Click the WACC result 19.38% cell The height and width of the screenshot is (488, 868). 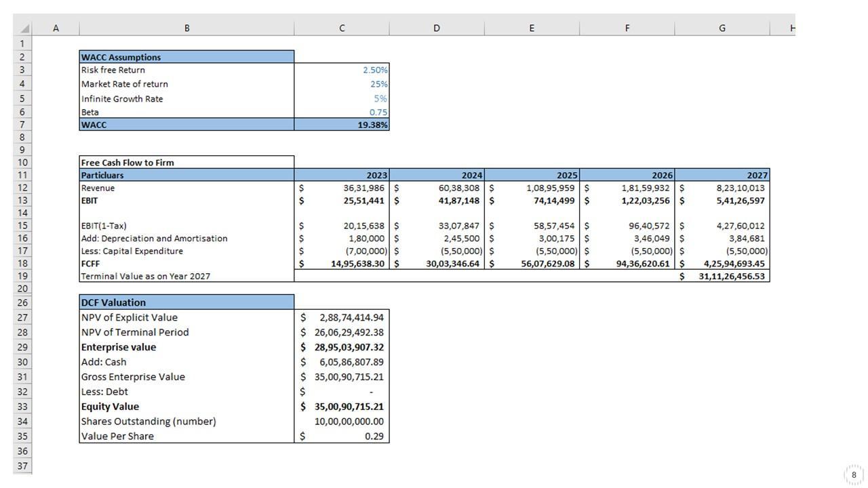click(x=342, y=125)
